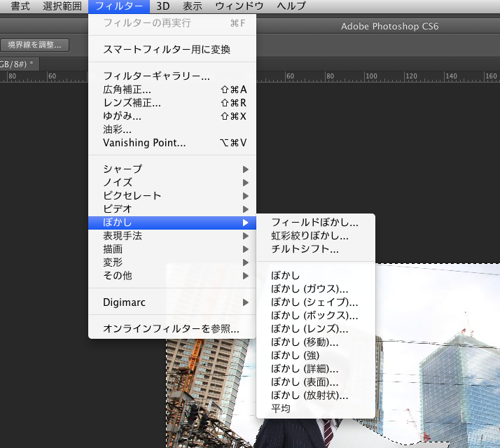
Task: Open the 選択範囲 menu
Action: (x=62, y=6)
